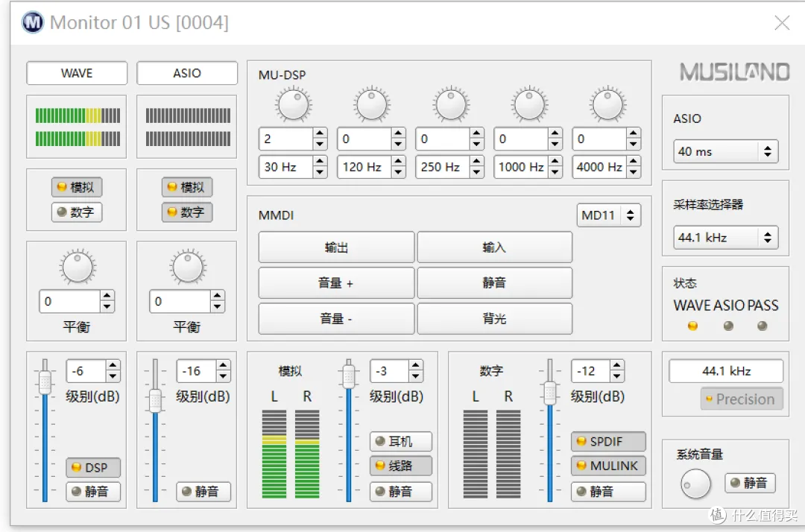Adjust the WAVE level -6 dB stepper
805x532 pixels.
point(113,371)
